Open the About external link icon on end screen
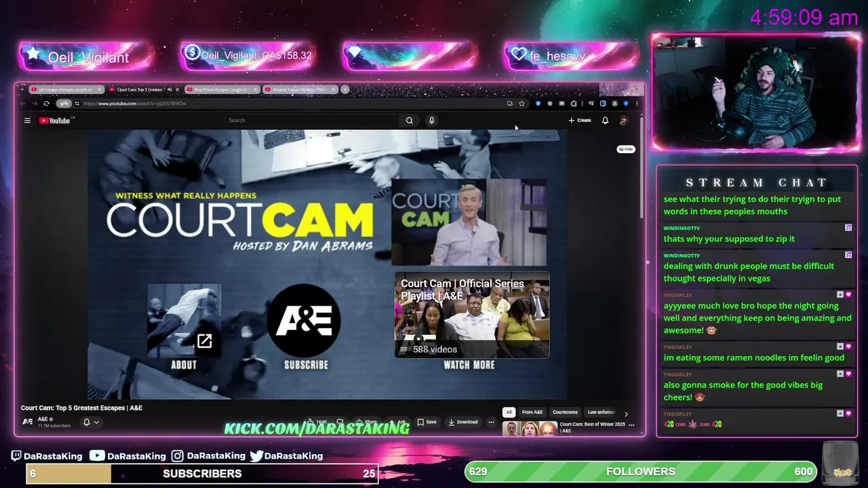The height and width of the screenshot is (488, 868). coord(204,341)
